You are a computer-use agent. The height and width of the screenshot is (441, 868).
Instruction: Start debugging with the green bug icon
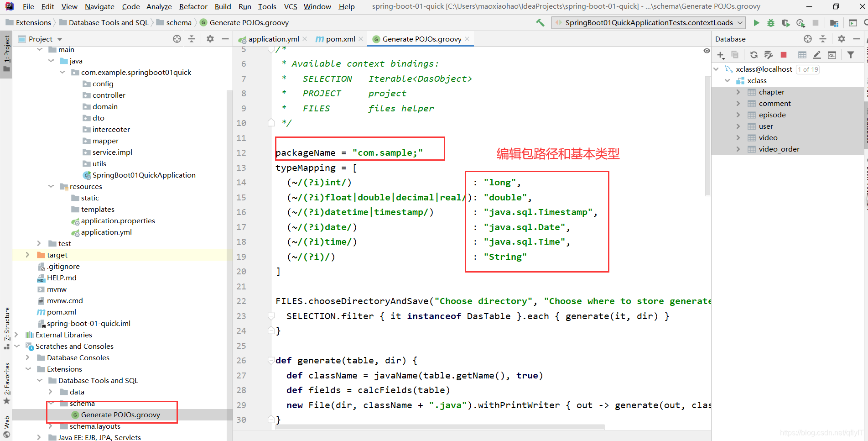(771, 23)
